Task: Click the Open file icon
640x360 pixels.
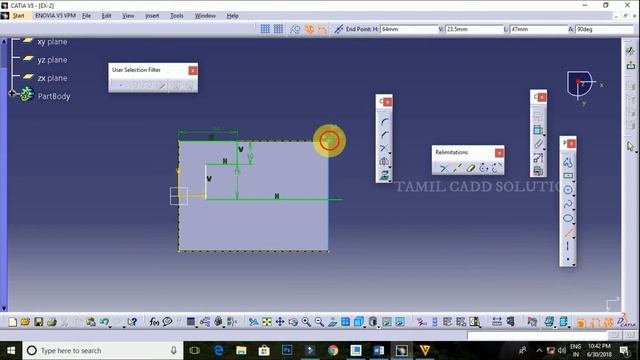Action: 25,322
